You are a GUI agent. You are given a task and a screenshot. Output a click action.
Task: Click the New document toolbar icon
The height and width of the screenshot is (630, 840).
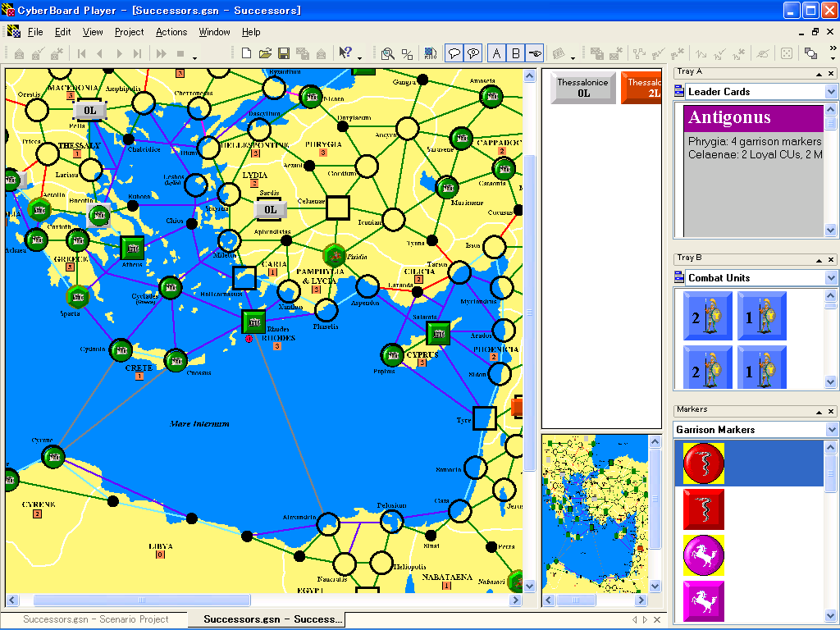[x=246, y=53]
